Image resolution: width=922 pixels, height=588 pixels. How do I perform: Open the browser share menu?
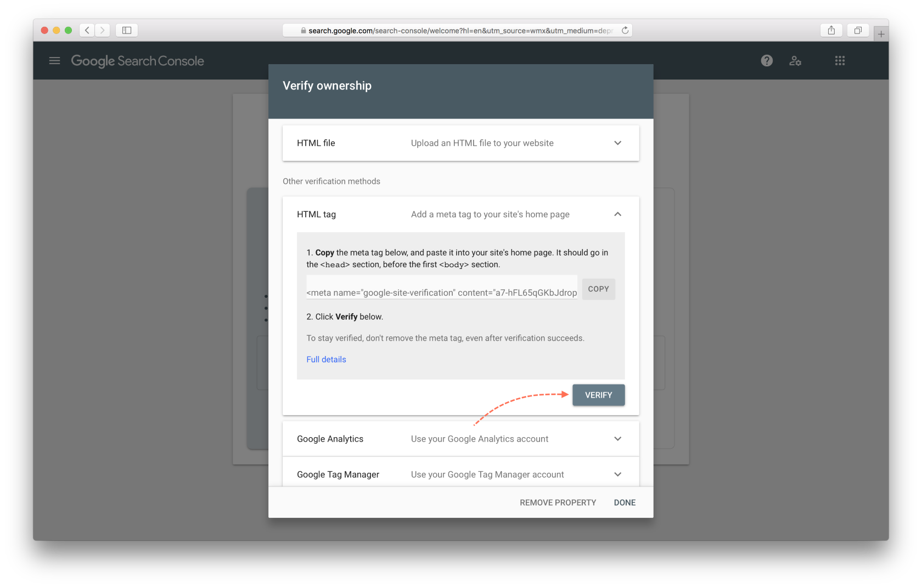831,30
